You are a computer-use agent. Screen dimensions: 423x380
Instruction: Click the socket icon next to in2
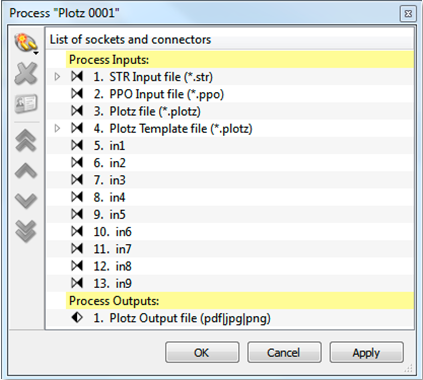coord(77,163)
